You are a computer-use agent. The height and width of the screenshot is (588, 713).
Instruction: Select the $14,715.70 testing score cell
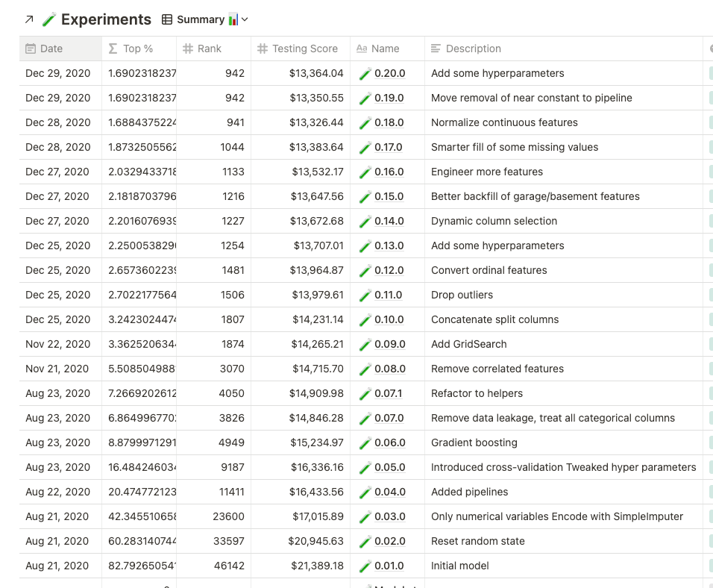[x=300, y=369]
